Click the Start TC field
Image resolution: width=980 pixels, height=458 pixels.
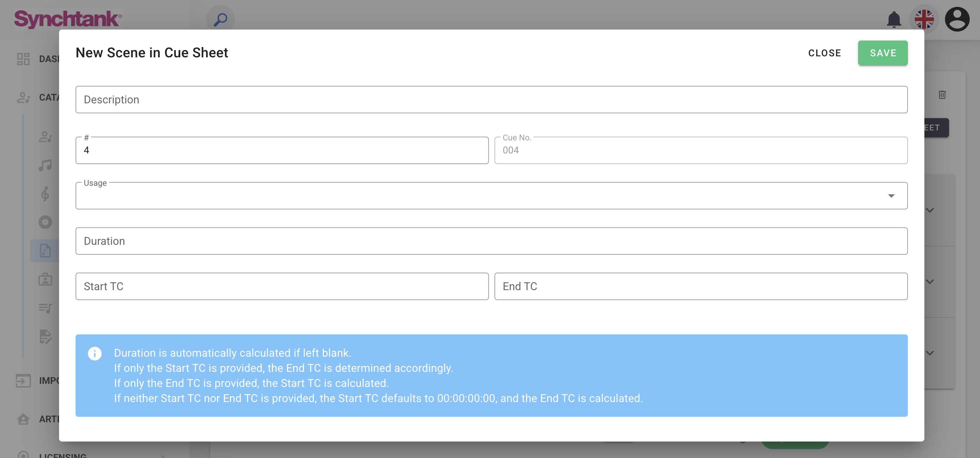282,286
